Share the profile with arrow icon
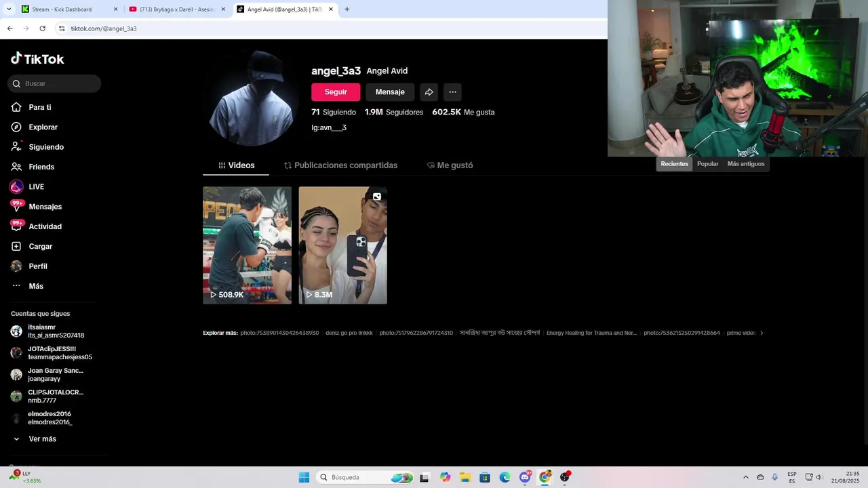The height and width of the screenshot is (488, 868). (x=429, y=92)
